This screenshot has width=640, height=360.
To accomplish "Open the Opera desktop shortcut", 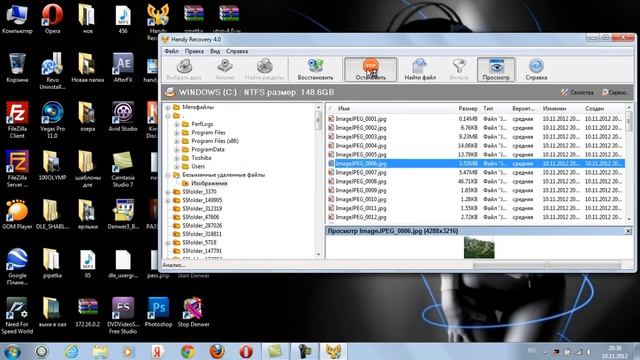I will (x=53, y=19).
